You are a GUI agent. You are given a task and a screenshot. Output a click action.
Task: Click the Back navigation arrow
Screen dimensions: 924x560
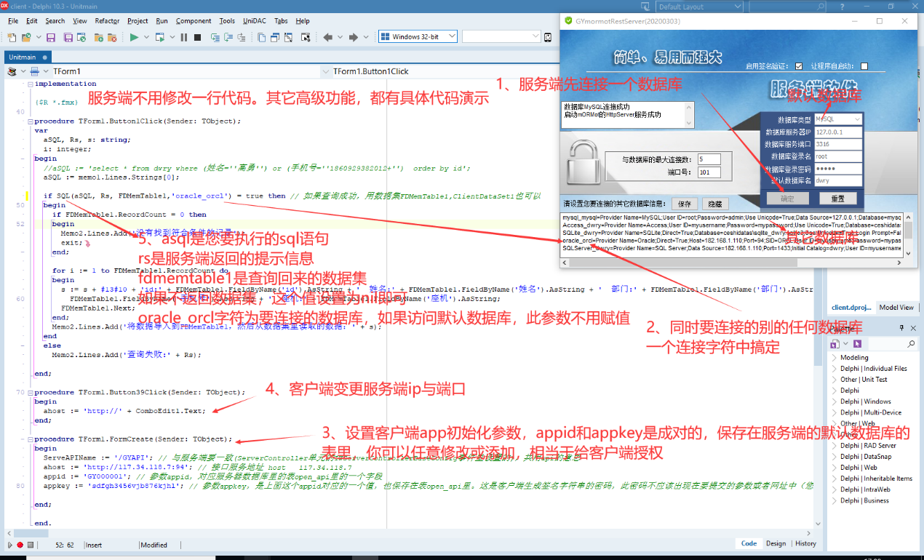point(328,37)
